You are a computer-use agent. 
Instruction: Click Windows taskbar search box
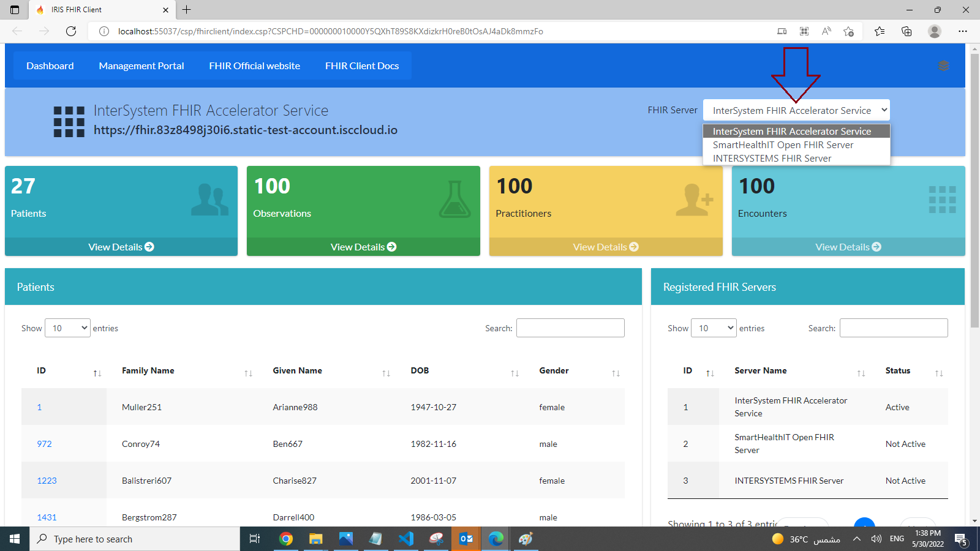tap(135, 539)
